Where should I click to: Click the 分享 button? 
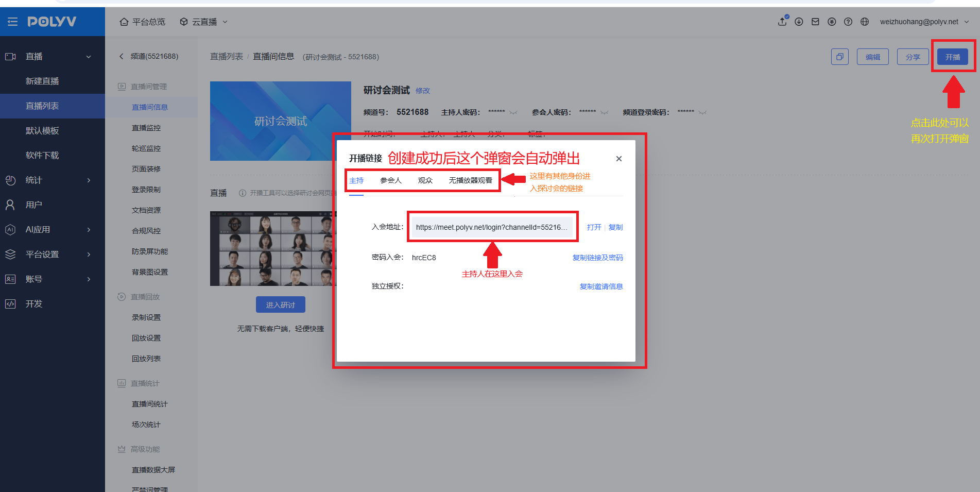913,57
